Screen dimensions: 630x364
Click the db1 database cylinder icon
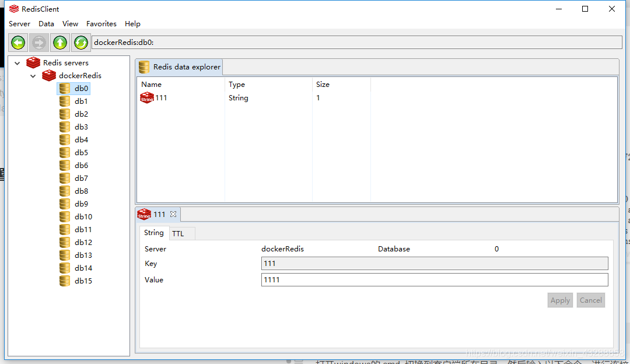(65, 101)
